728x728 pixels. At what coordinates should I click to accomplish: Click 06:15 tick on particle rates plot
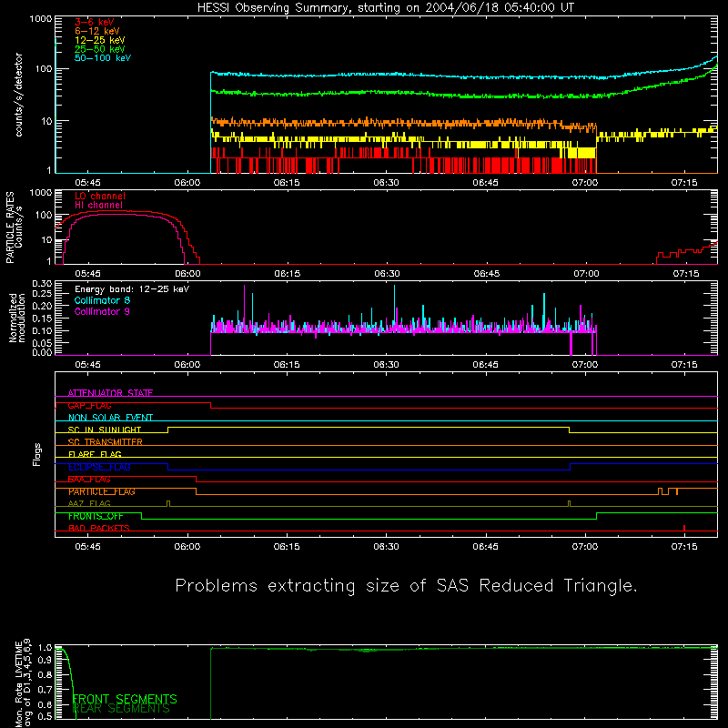click(x=288, y=274)
